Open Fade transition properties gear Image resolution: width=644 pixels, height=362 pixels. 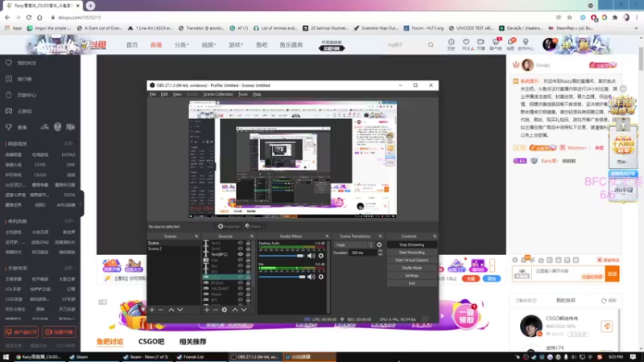coord(379,245)
